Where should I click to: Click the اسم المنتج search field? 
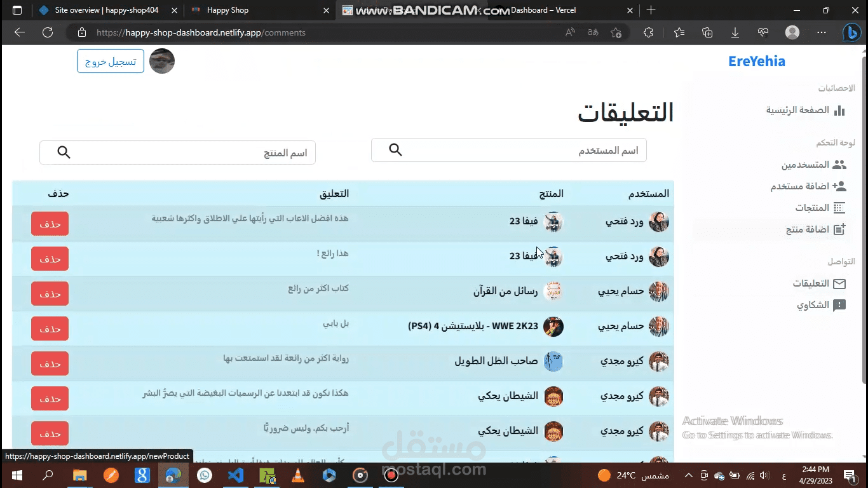tap(177, 152)
